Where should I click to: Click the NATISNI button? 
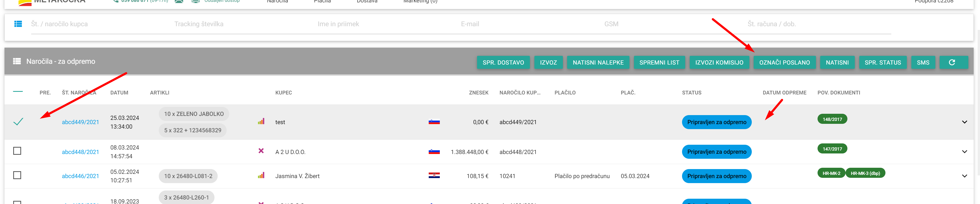[x=837, y=62]
